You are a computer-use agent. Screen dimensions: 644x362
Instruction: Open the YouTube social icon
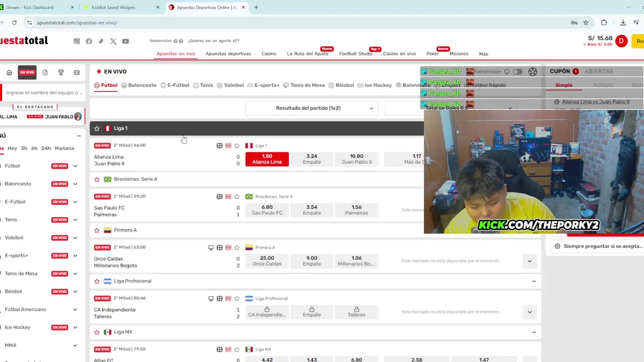click(x=125, y=41)
